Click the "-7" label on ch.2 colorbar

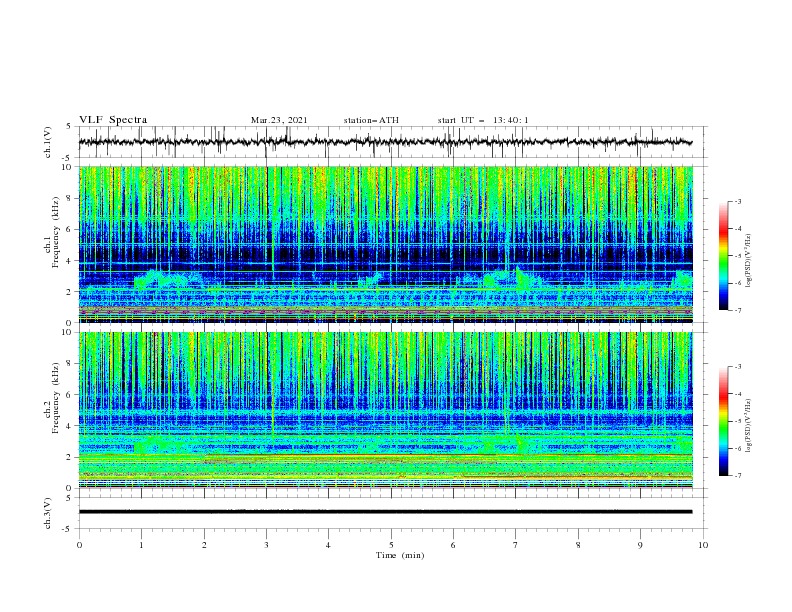click(737, 475)
